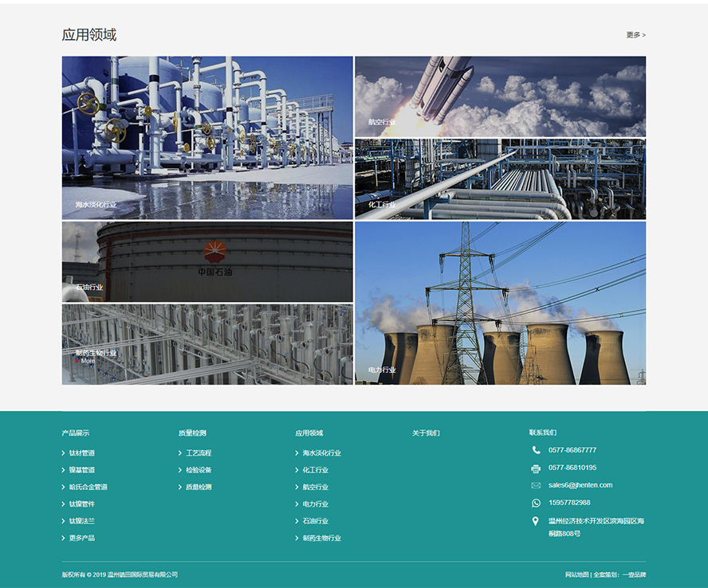The image size is (708, 588).
Task: Open 工艺流程 footer link
Action: pyautogui.click(x=199, y=453)
